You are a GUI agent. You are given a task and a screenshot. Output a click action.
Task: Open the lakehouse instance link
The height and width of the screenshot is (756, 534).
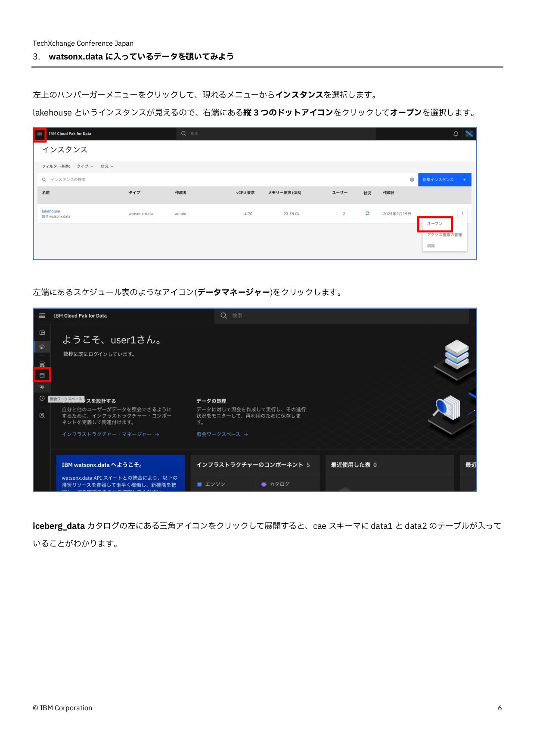(x=51, y=212)
